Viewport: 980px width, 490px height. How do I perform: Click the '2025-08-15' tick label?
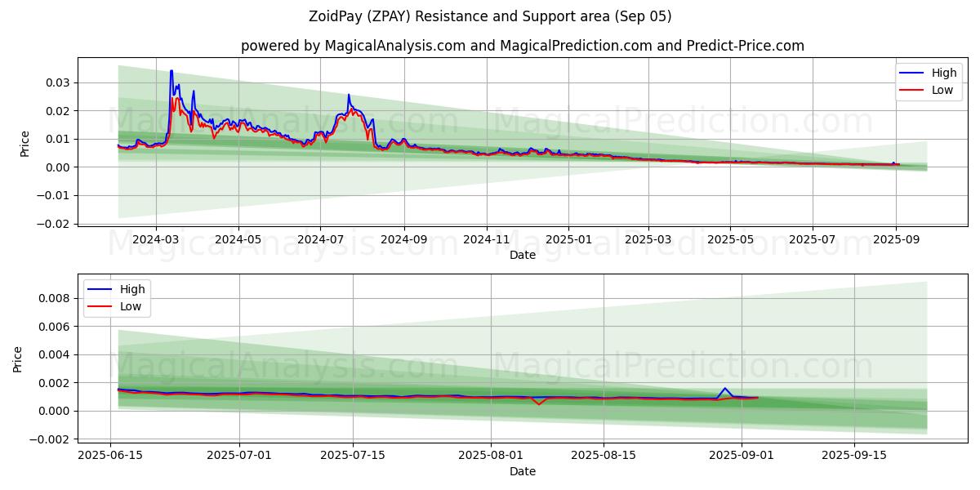point(604,457)
